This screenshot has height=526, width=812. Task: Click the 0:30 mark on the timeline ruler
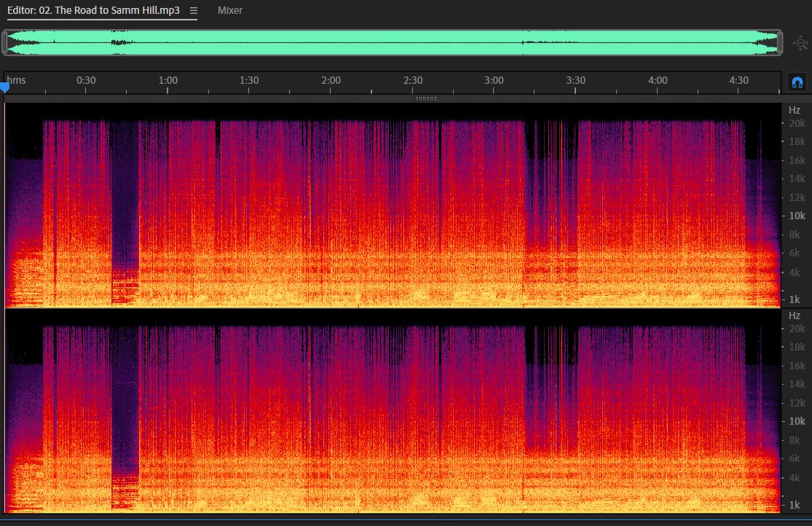click(86, 80)
